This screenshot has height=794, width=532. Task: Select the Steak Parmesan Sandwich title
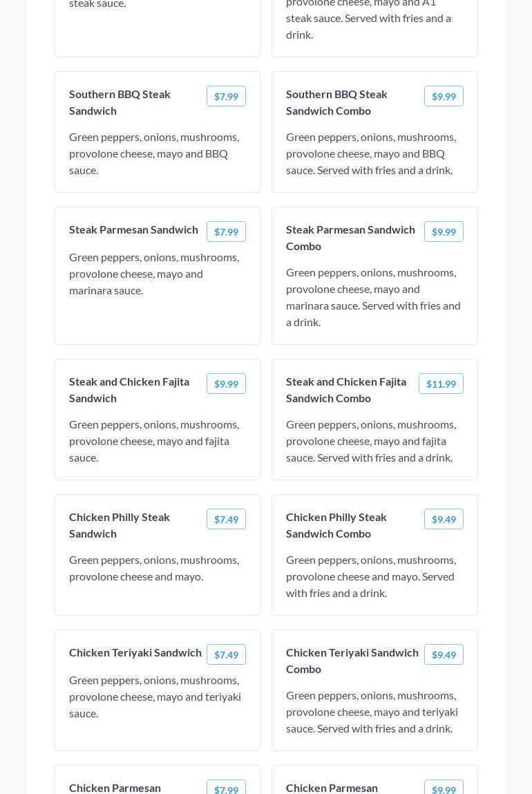click(133, 229)
